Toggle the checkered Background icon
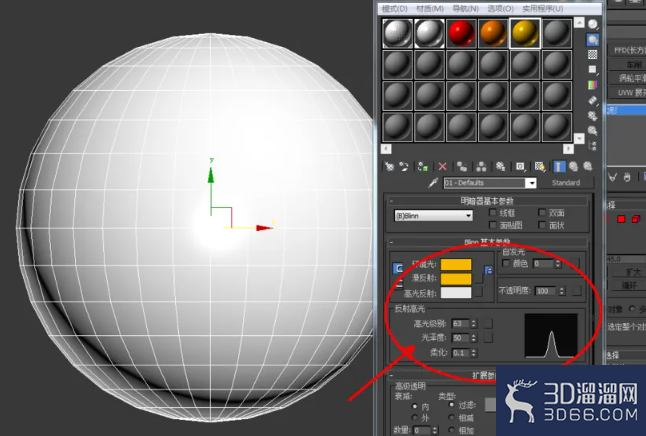The width and height of the screenshot is (646, 436). [592, 54]
